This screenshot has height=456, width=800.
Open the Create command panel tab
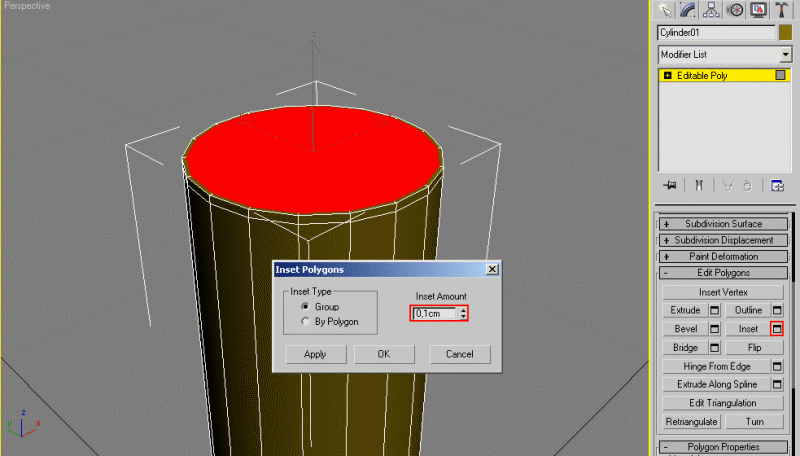coord(664,10)
